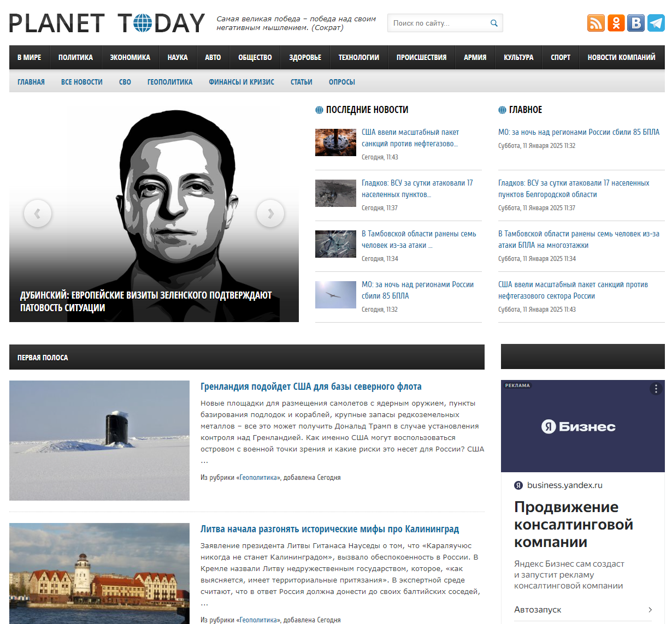Click the search magnifier icon
The height and width of the screenshot is (624, 672).
click(x=494, y=23)
